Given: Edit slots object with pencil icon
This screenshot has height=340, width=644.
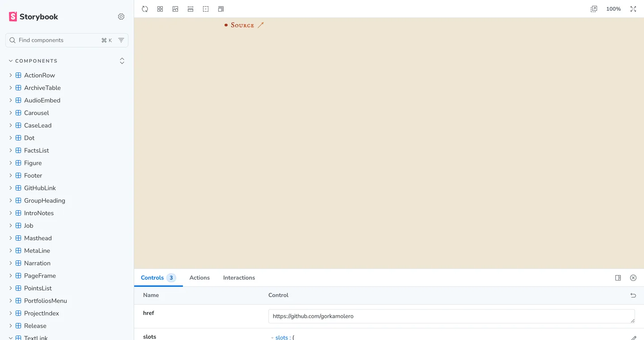Looking at the screenshot, I should (633, 338).
